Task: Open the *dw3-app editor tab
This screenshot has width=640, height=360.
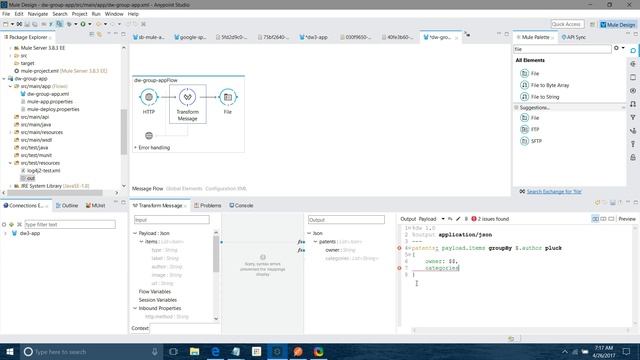Action: click(x=313, y=37)
